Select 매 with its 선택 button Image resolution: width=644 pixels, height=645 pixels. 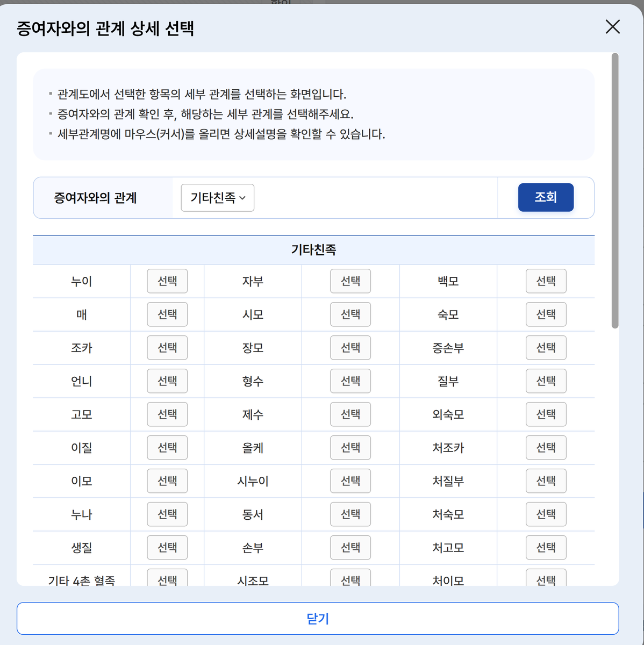[167, 314]
